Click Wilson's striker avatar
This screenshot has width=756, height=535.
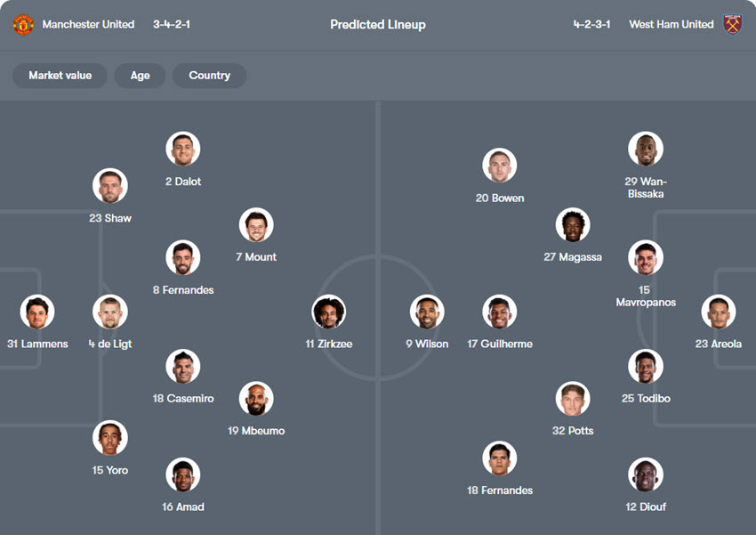coord(427,312)
